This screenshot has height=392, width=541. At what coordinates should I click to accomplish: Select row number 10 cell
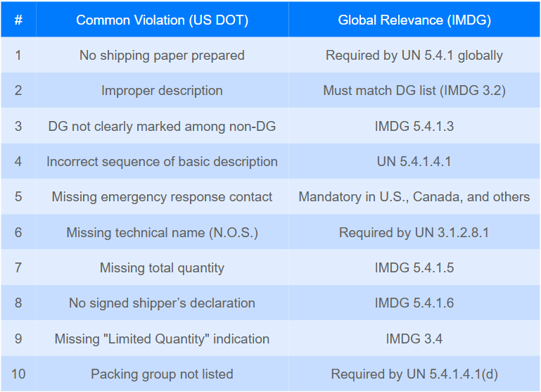pos(18,374)
